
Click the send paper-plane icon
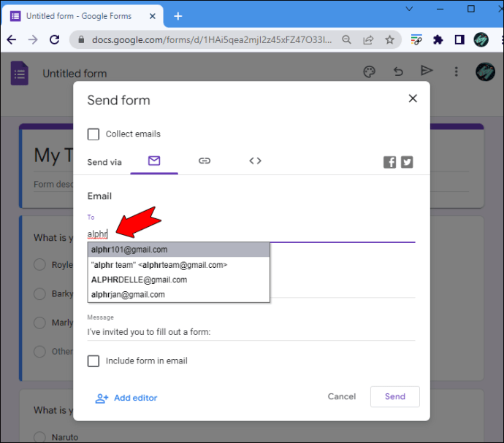coord(427,70)
